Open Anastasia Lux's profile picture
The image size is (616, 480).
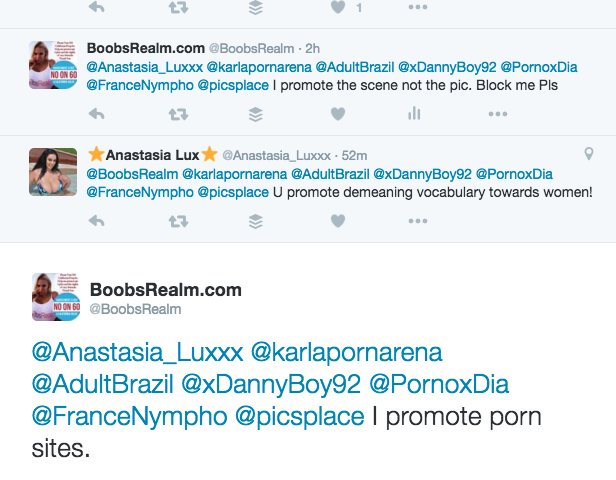coord(53,172)
